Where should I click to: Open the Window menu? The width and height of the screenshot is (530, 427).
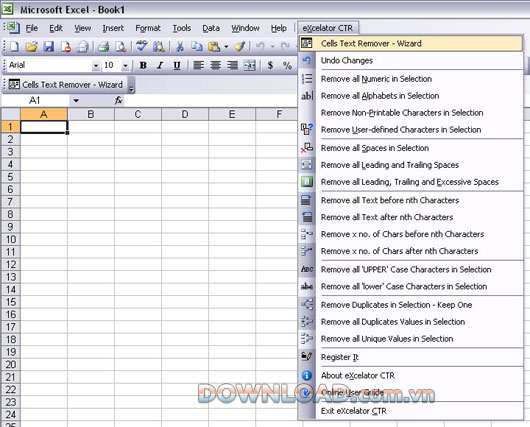coord(245,28)
